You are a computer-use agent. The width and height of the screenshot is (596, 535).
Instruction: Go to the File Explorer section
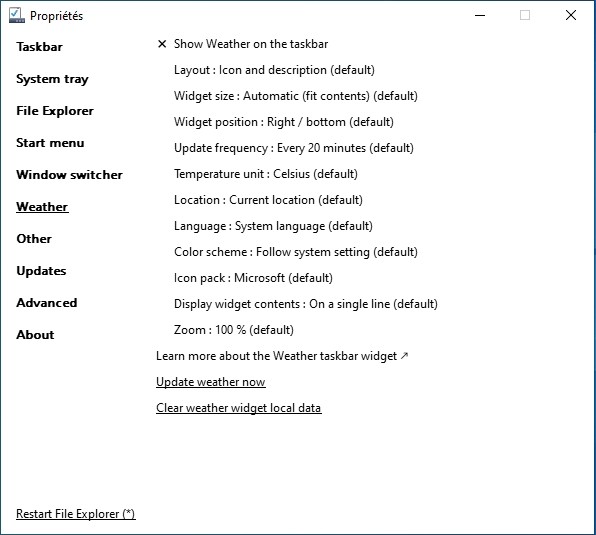tap(55, 111)
